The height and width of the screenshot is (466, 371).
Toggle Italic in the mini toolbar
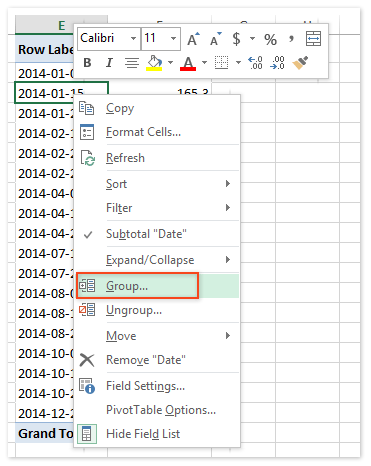(109, 62)
